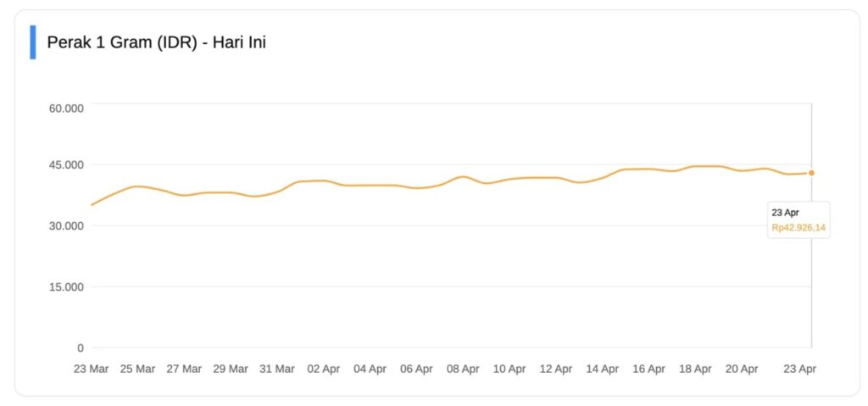Image resolution: width=868 pixels, height=406 pixels.
Task: Click the 06 Apr date label
Action: coord(416,370)
